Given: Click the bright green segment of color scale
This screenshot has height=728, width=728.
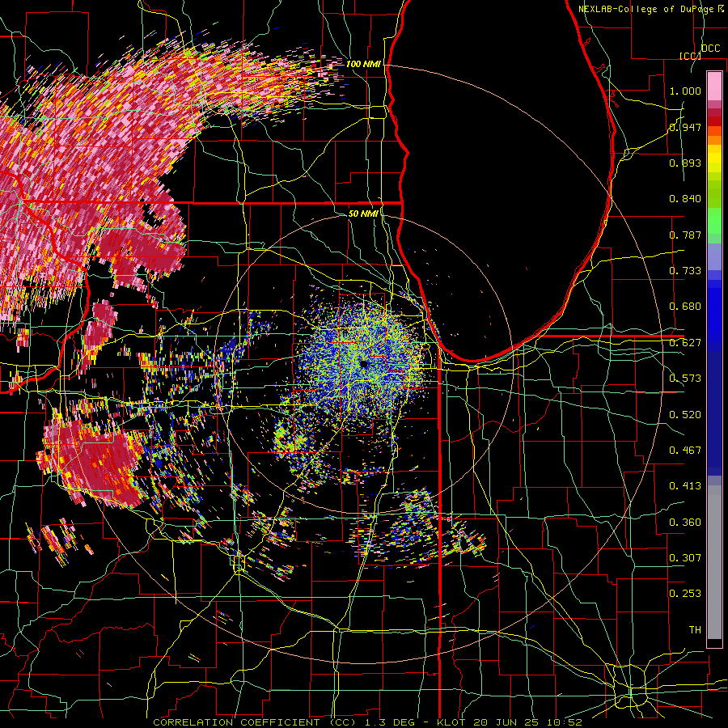Looking at the screenshot, I should (x=714, y=221).
